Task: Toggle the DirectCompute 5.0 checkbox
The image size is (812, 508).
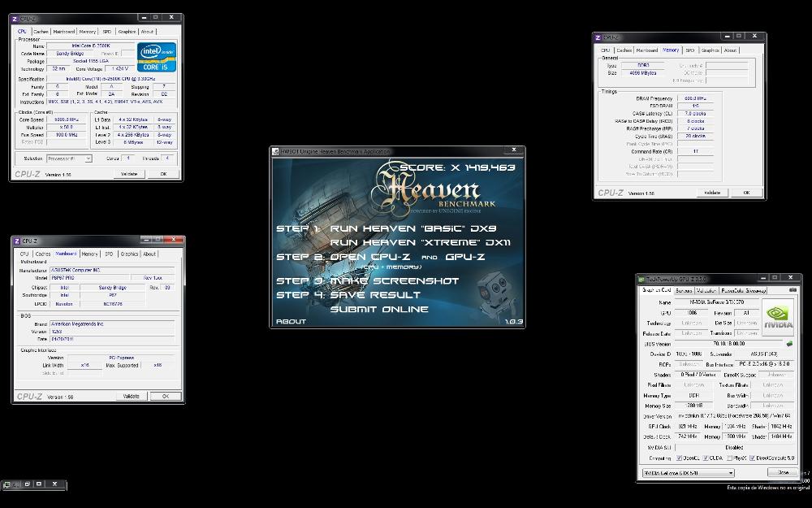Action: pyautogui.click(x=752, y=458)
